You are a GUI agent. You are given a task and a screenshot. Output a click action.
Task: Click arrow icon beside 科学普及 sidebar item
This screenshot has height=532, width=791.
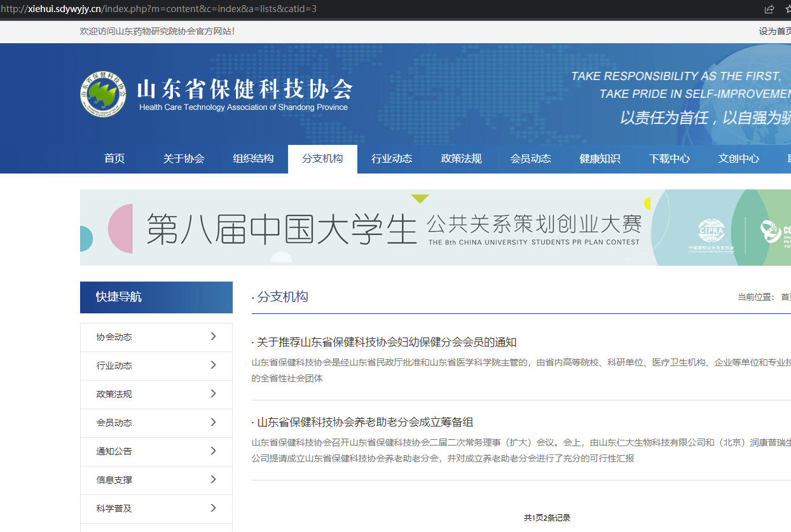pos(213,508)
